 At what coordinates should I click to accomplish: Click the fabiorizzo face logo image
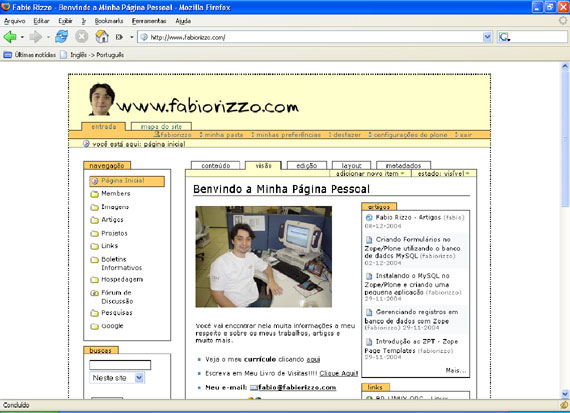click(x=102, y=99)
